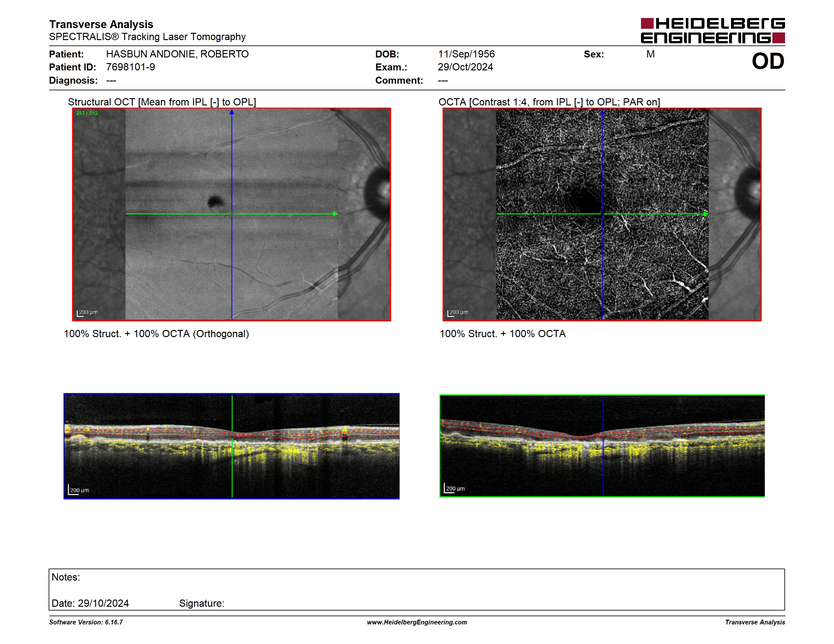The width and height of the screenshot is (834, 644).
Task: Select the green-bordered B-scan image
Action: [x=602, y=446]
